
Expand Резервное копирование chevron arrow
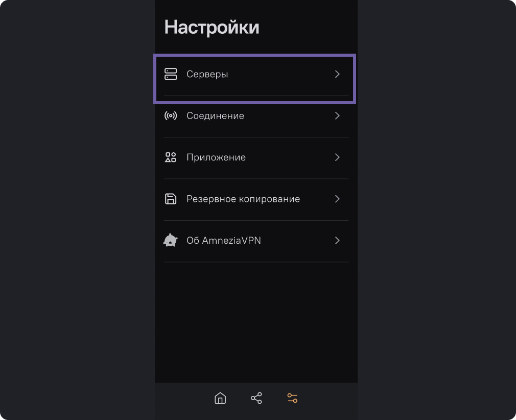337,199
